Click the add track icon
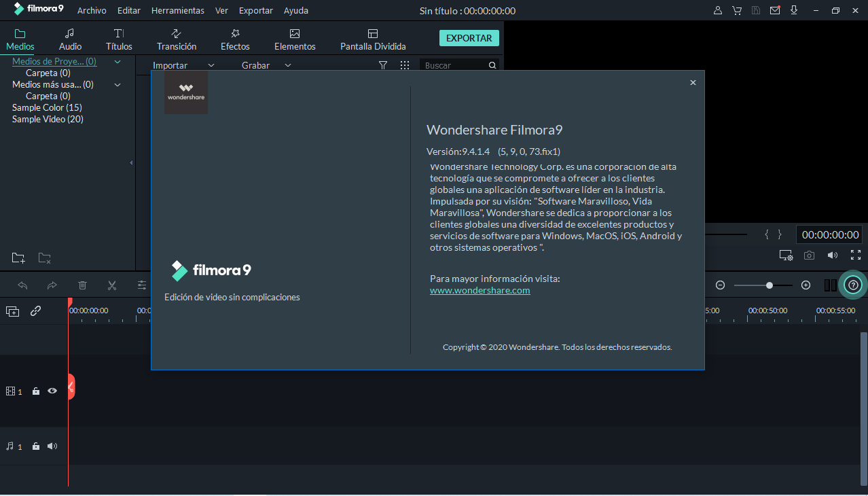 tap(13, 311)
